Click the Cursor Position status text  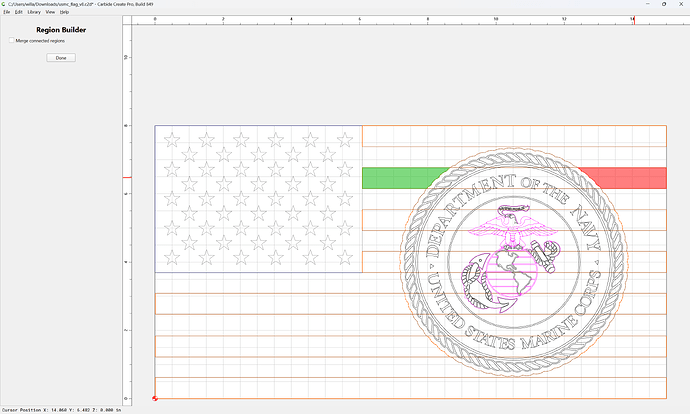[x=62, y=410]
